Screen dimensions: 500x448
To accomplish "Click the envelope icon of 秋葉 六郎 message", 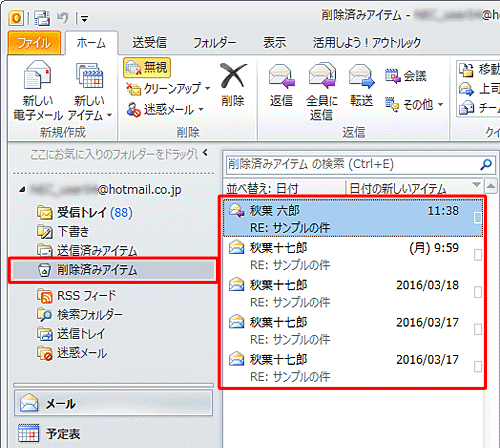I will (x=237, y=210).
